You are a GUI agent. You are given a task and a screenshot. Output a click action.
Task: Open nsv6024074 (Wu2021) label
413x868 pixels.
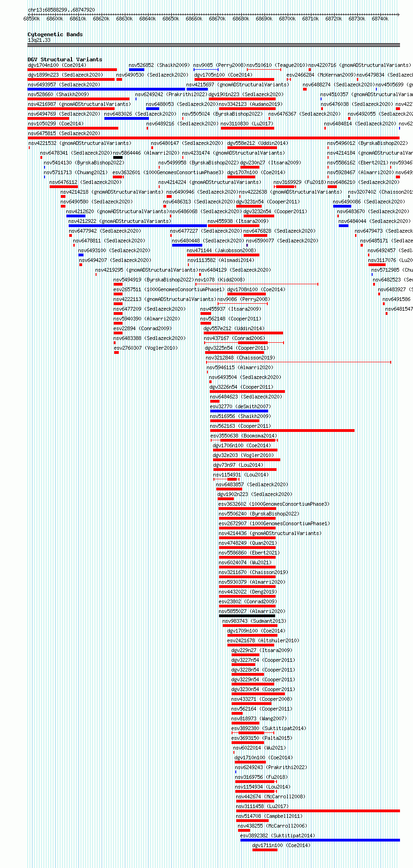click(245, 562)
